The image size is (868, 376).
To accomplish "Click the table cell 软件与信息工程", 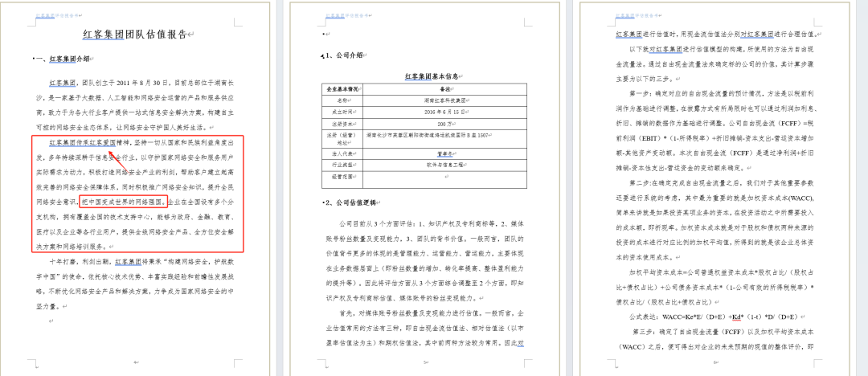I will tap(444, 165).
